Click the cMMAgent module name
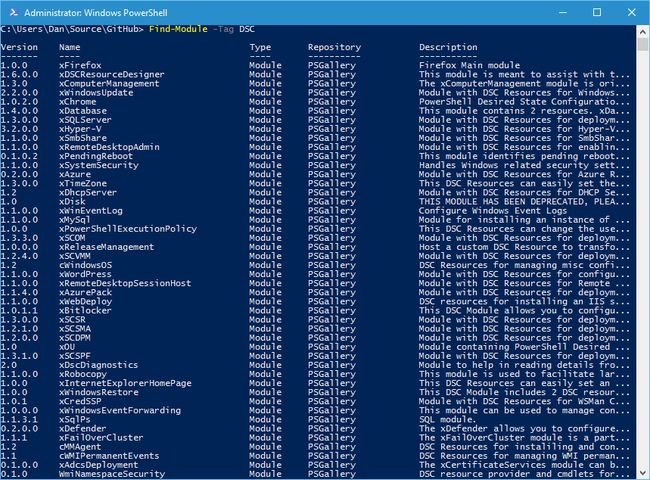Screen dimensions: 650x480 [x=80, y=447]
